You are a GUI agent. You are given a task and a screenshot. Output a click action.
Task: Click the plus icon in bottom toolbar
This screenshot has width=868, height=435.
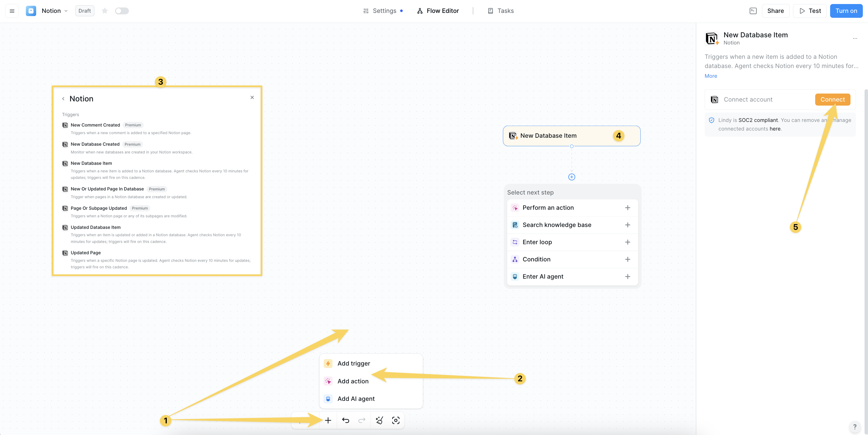pos(328,420)
